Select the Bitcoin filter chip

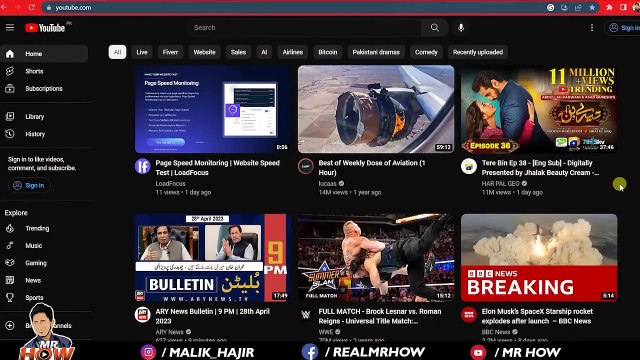click(x=328, y=52)
